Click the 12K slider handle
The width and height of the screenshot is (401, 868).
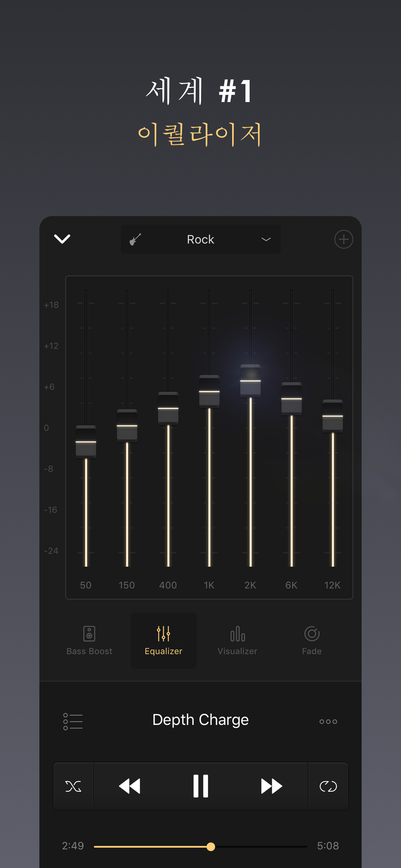pos(333,416)
